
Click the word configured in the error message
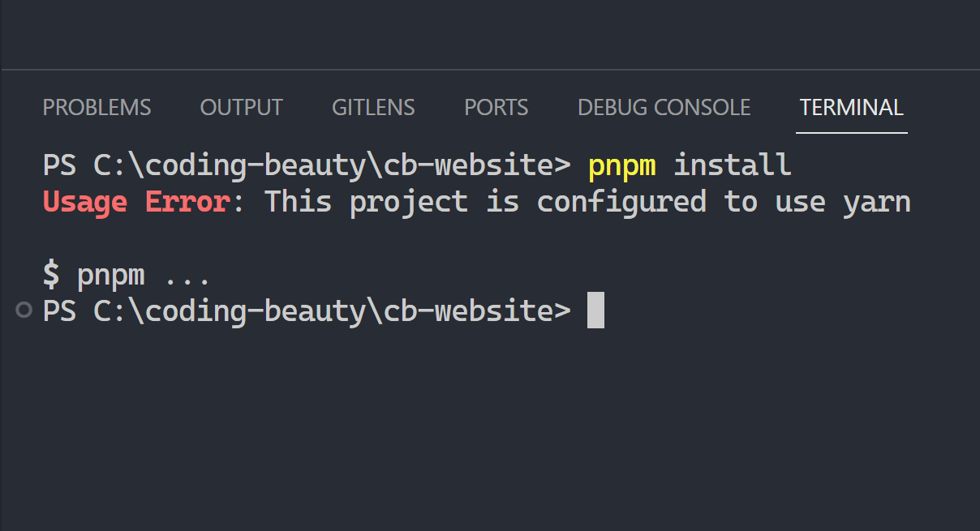(x=621, y=201)
